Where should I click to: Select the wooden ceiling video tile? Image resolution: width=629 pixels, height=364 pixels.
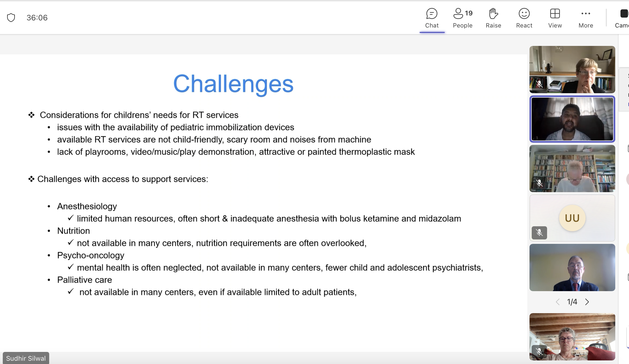point(572,337)
